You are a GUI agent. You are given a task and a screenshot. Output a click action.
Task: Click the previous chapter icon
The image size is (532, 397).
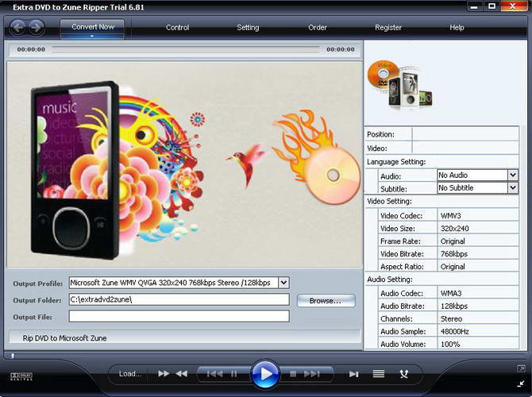(x=214, y=374)
